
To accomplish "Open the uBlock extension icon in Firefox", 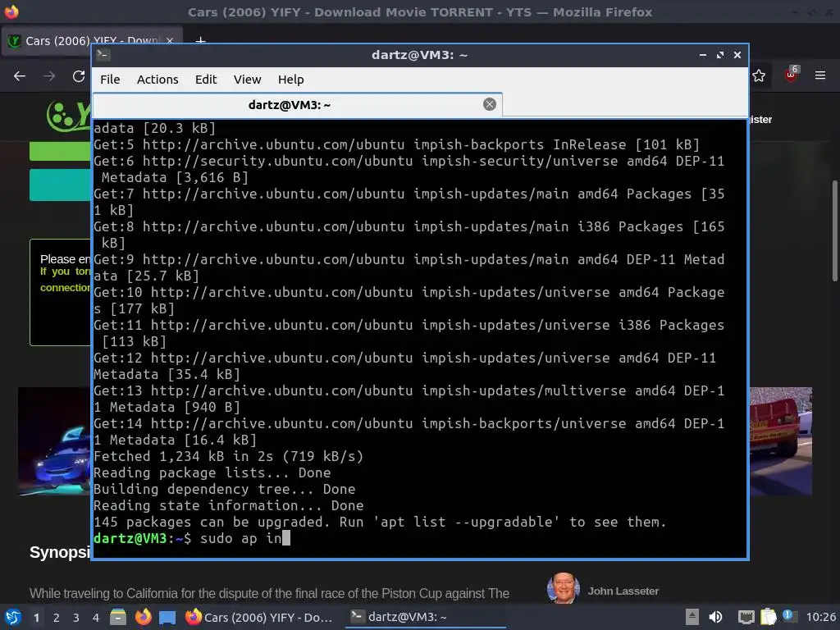I will pos(791,75).
